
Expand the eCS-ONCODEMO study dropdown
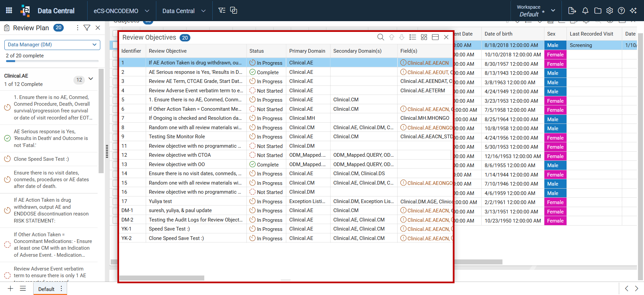pos(121,11)
